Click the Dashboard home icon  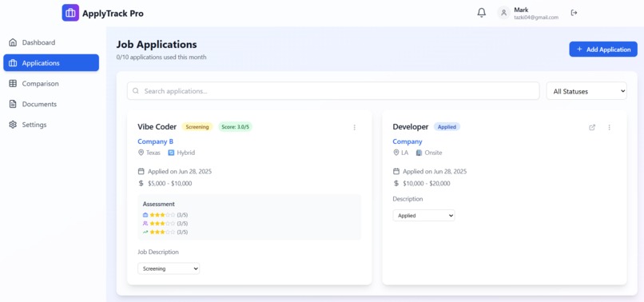point(13,42)
